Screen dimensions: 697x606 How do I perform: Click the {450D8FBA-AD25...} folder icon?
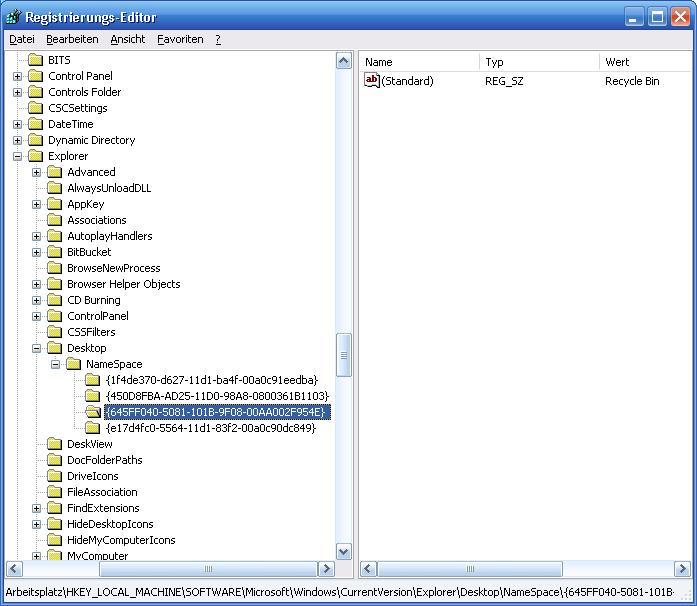tap(93, 396)
